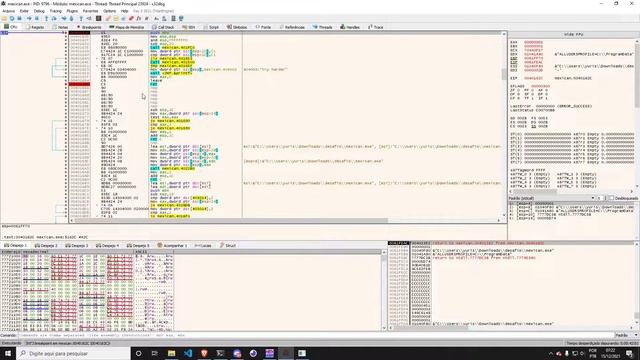
Task: Click the disassembly vertical scrollbar thumb
Action: [x=504, y=74]
